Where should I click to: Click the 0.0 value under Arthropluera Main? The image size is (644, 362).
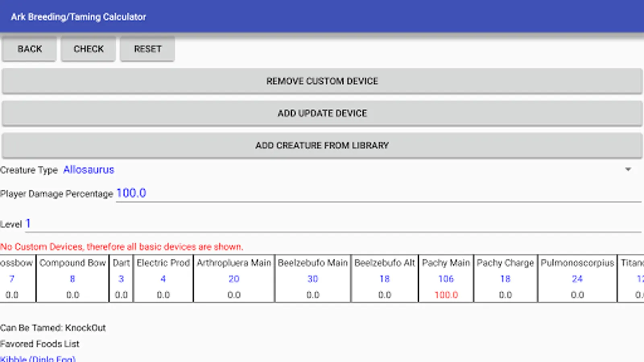point(234,295)
